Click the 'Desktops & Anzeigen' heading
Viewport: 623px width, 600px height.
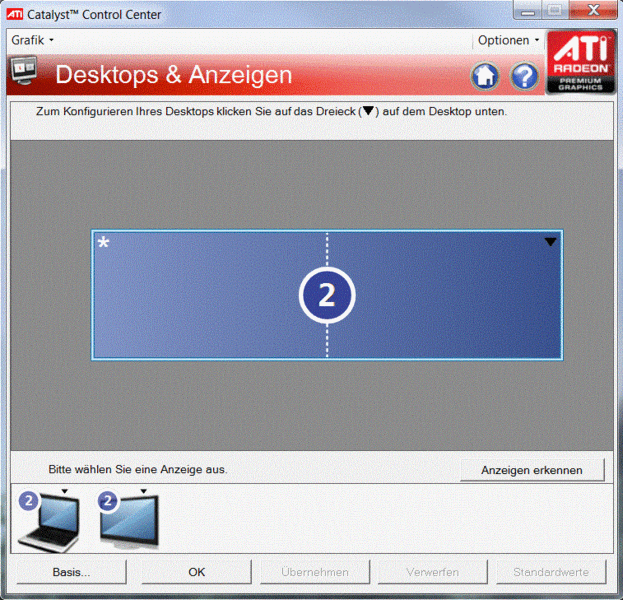coord(174,75)
